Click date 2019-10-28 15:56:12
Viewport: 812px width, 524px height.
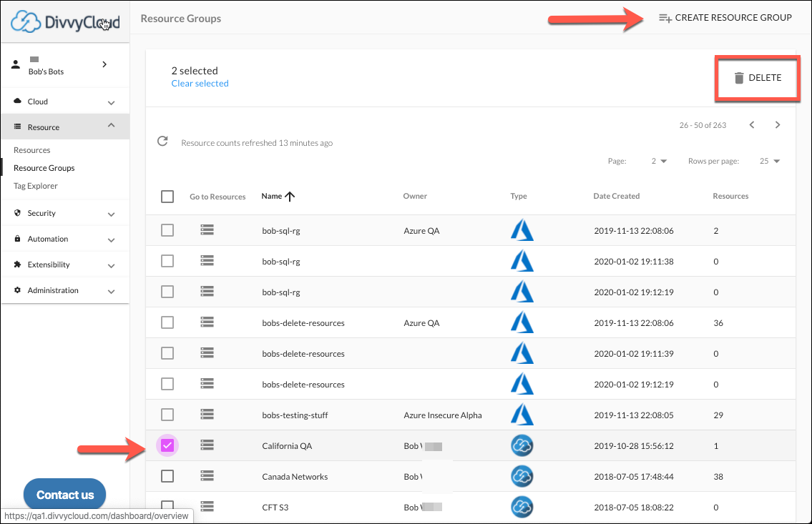click(x=634, y=446)
